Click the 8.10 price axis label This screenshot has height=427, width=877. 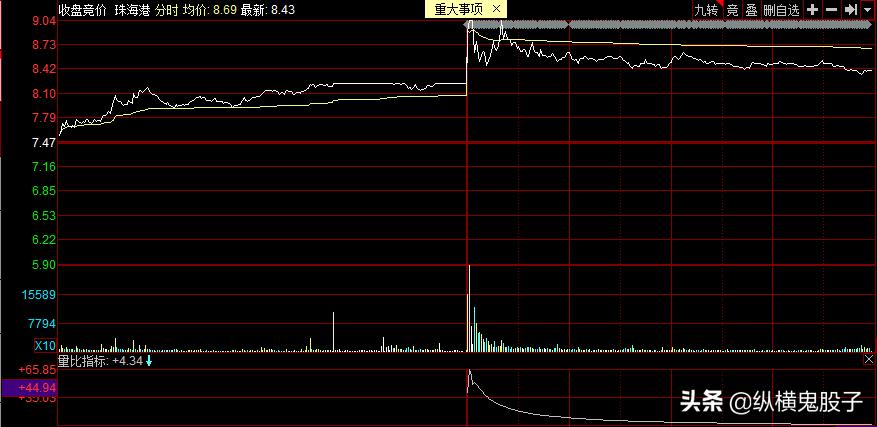pyautogui.click(x=45, y=94)
